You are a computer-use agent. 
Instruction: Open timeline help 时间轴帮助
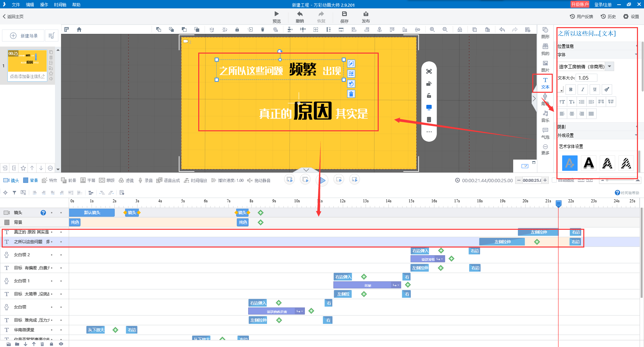(x=627, y=193)
